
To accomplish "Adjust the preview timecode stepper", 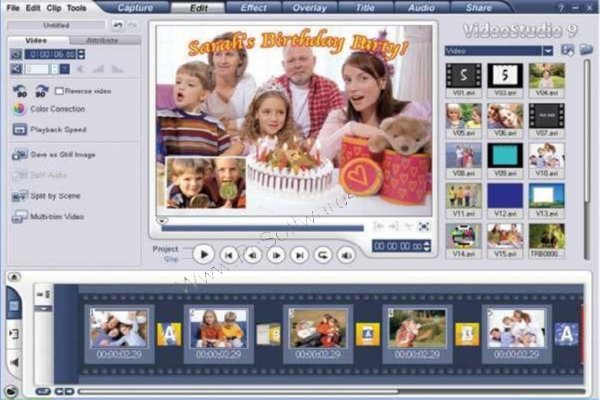I will [x=427, y=246].
